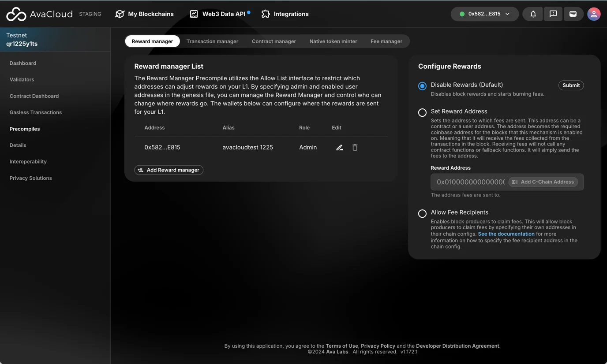The height and width of the screenshot is (364, 607).
Task: Open Privacy Solutions in the sidebar
Action: point(31,178)
